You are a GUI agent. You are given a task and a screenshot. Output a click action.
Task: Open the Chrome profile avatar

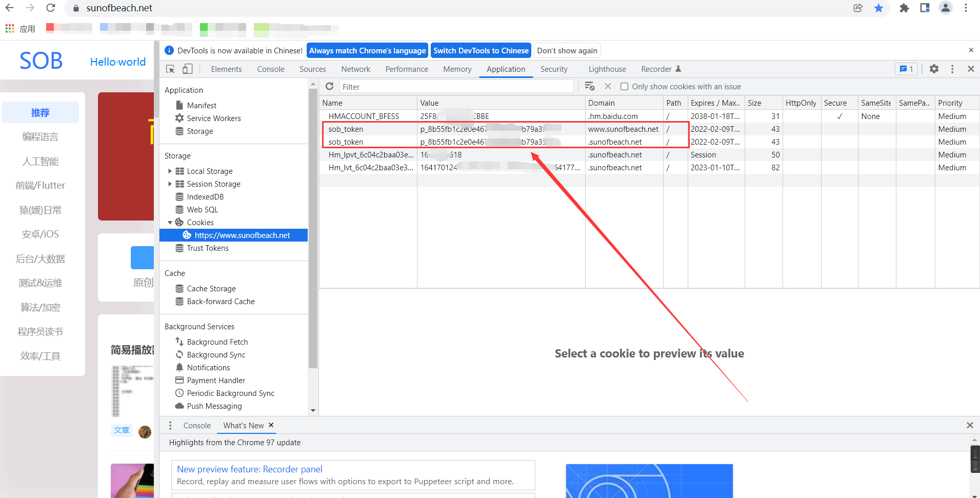coord(945,8)
